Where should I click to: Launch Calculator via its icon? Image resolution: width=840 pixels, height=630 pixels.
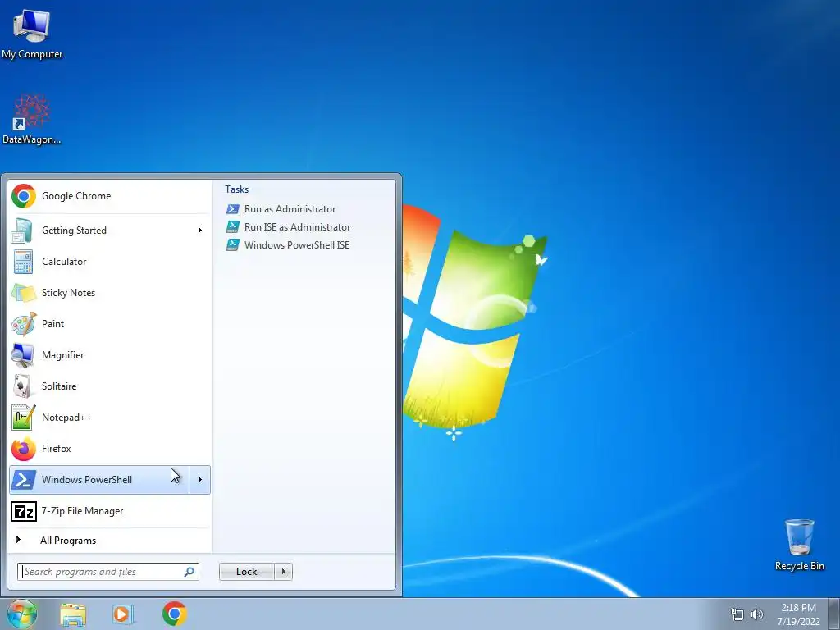point(24,262)
